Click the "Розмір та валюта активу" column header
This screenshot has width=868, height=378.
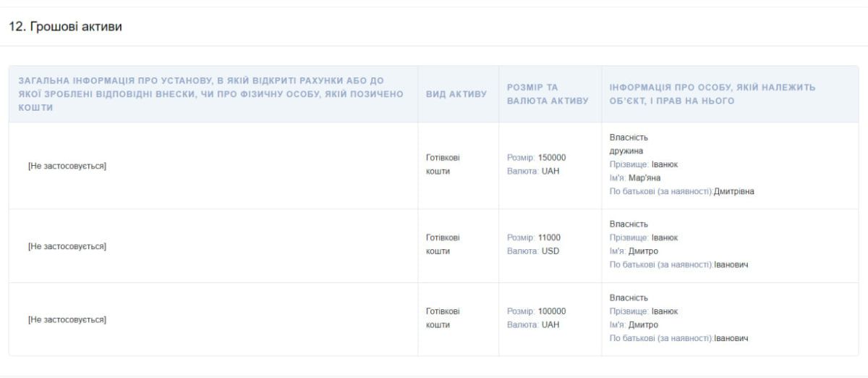pyautogui.click(x=548, y=94)
